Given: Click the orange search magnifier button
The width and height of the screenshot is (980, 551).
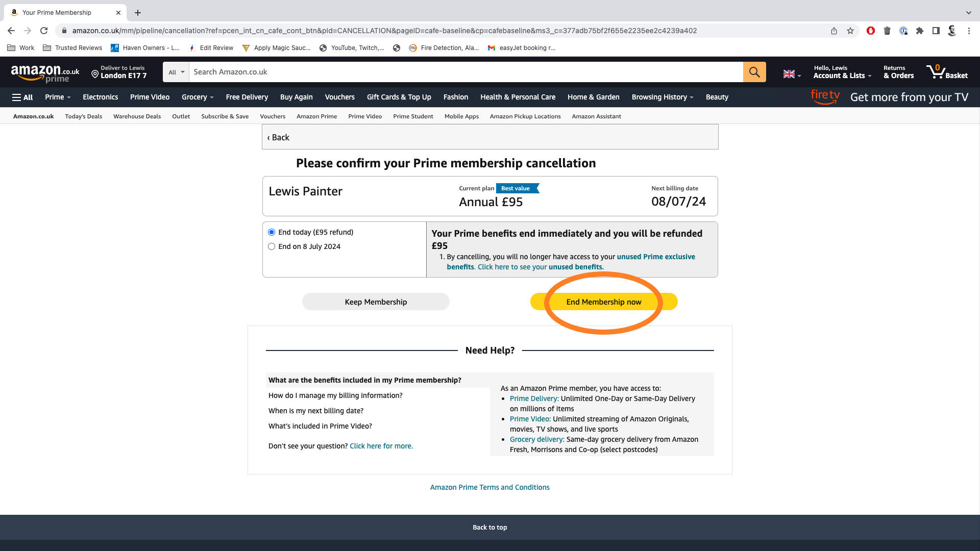Looking at the screenshot, I should [x=754, y=72].
